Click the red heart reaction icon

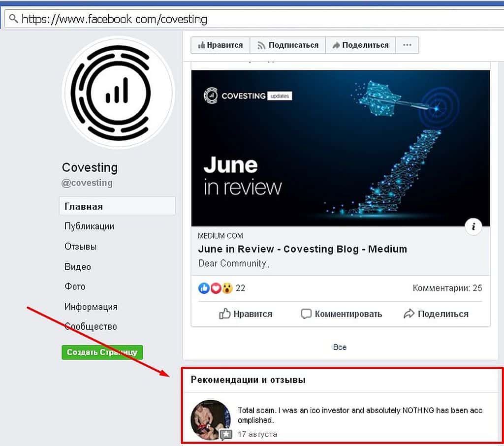216,288
